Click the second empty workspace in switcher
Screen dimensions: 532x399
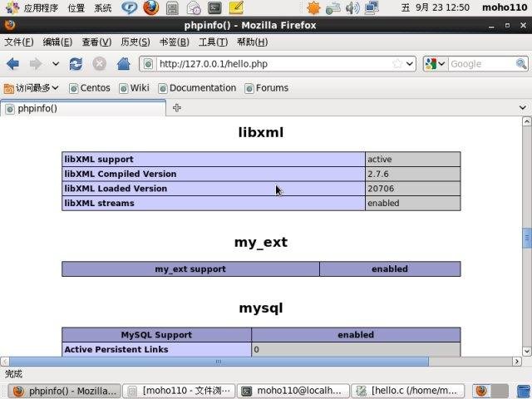tap(500, 391)
